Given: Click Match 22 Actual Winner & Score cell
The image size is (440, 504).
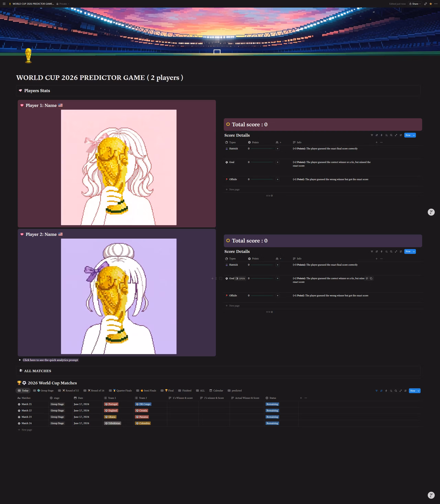Looking at the screenshot, I should click(x=247, y=410).
